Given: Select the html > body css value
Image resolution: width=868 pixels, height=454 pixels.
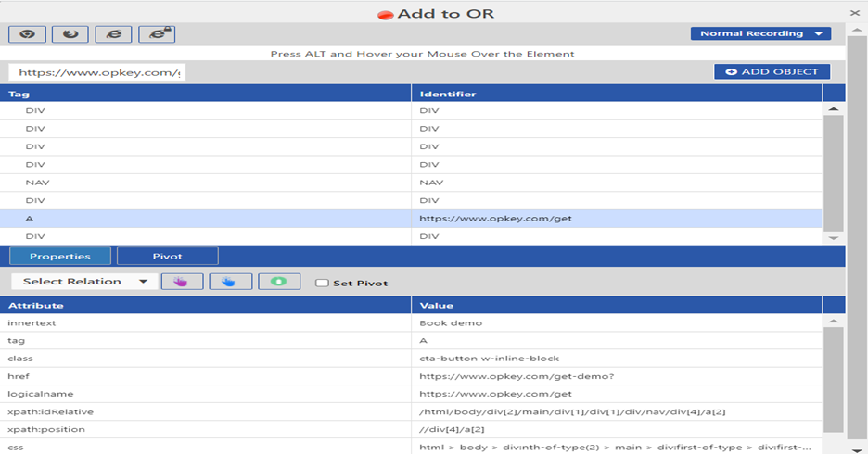Looking at the screenshot, I should point(617,447).
